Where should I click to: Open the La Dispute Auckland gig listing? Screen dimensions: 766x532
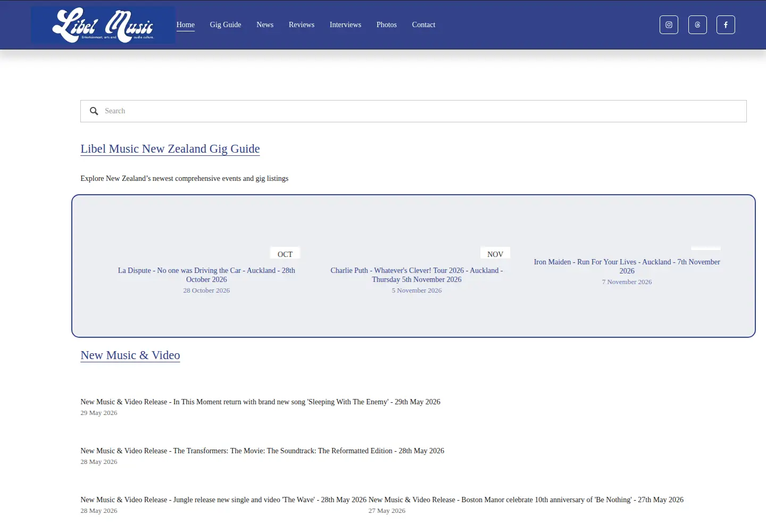206,275
